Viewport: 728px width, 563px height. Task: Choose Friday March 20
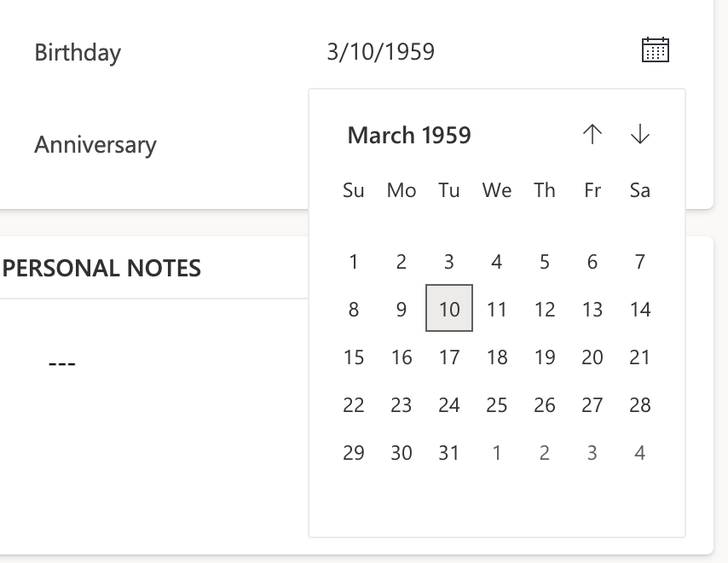[x=592, y=357]
